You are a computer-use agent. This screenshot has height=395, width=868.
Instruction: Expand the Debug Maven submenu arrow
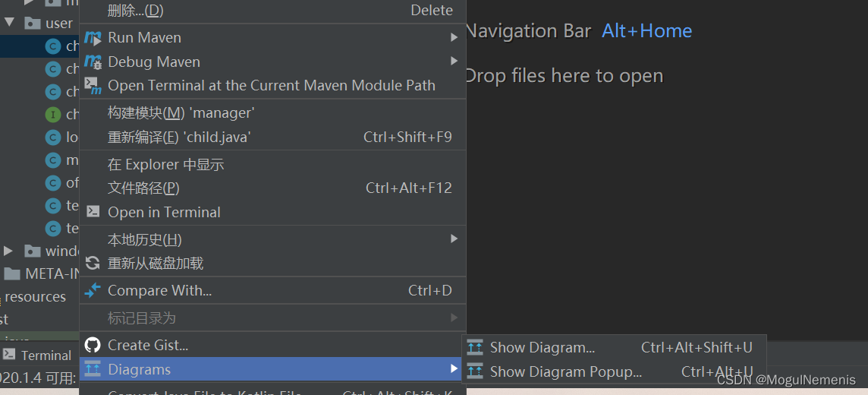tap(454, 61)
